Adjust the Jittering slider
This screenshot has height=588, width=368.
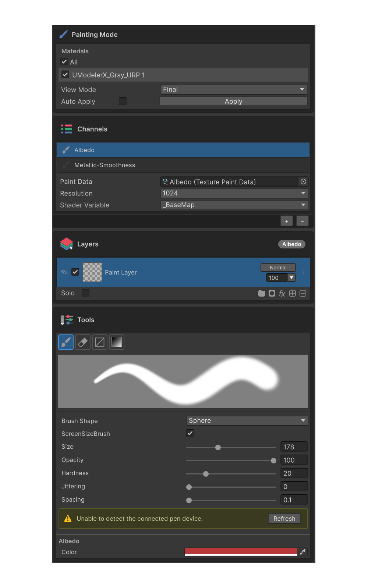point(231,487)
